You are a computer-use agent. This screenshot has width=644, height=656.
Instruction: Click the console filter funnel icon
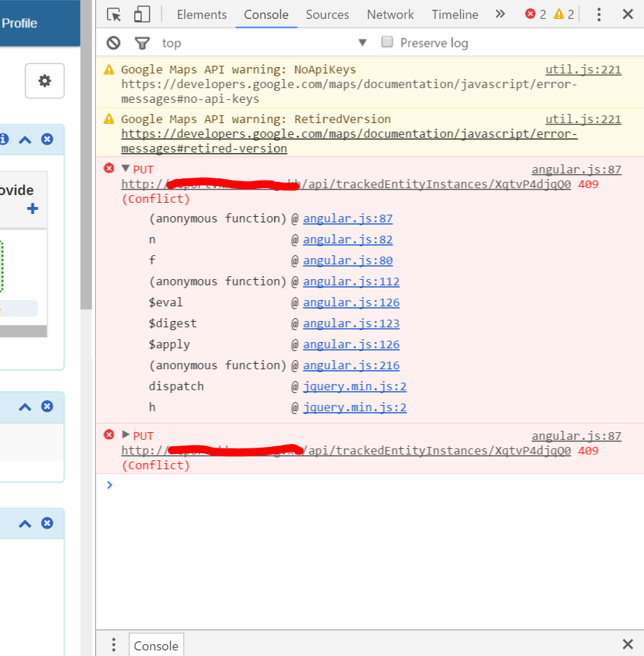click(142, 43)
